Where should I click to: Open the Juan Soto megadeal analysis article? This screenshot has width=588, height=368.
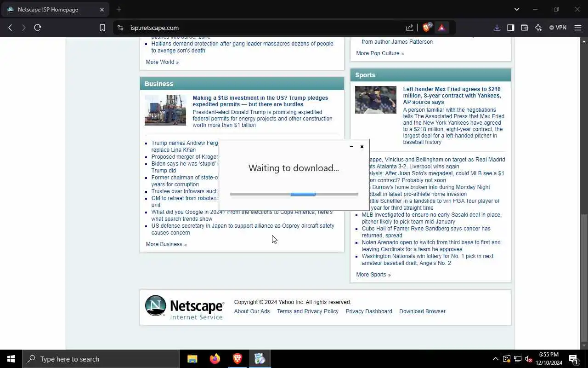pos(436,177)
